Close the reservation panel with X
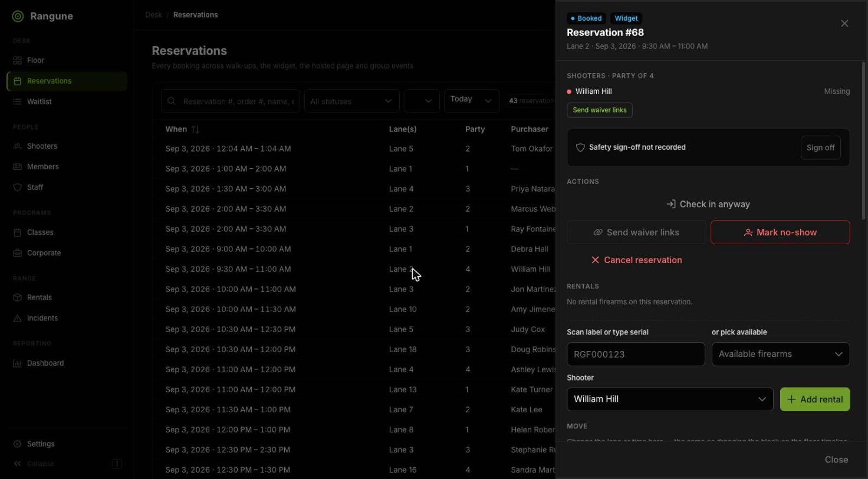 point(844,24)
